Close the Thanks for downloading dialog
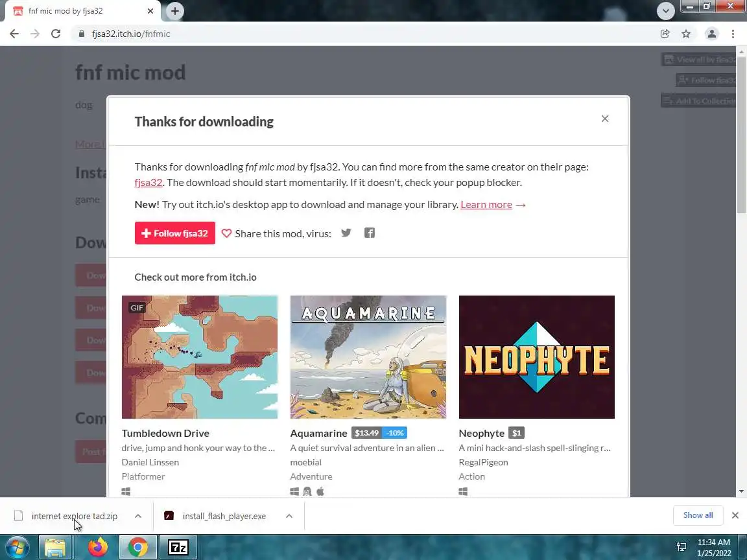This screenshot has height=560, width=747. point(605,119)
